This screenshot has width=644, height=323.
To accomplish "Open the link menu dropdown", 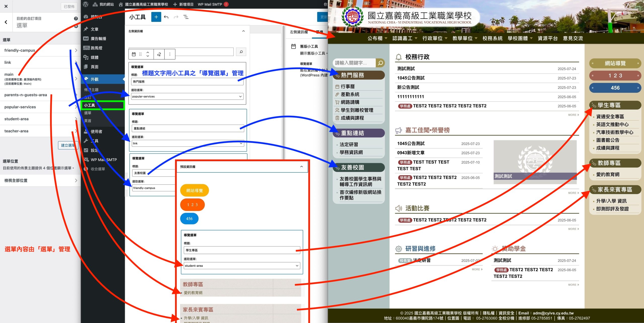I will 188,143.
